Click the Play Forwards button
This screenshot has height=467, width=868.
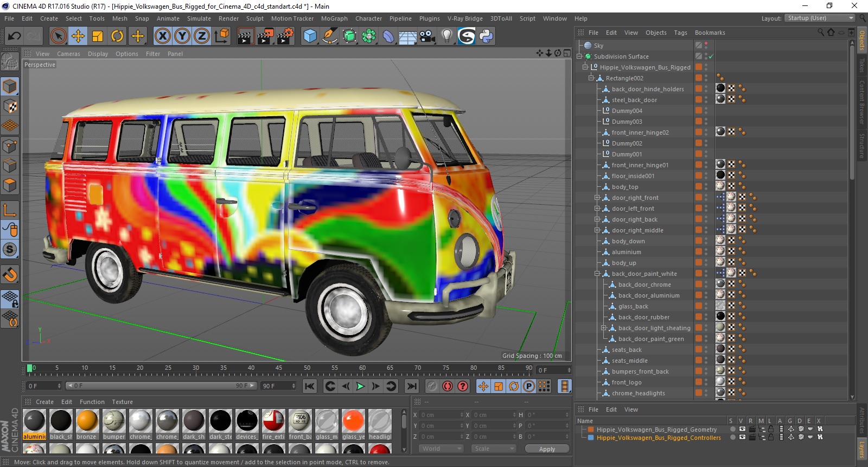[360, 386]
